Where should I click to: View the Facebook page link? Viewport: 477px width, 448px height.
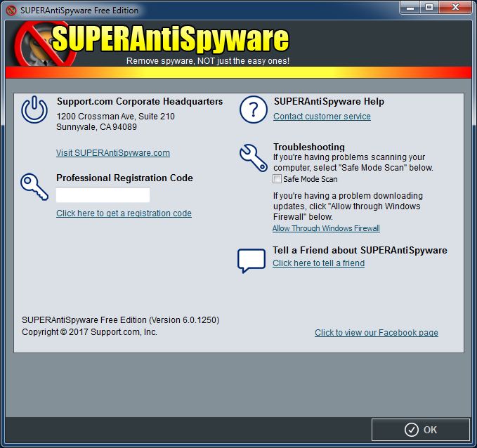point(377,332)
